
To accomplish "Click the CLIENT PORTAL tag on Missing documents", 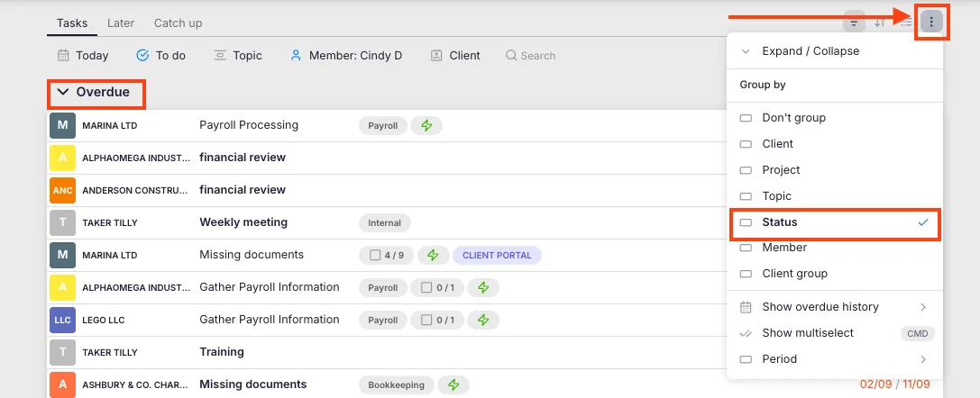I will [x=498, y=255].
